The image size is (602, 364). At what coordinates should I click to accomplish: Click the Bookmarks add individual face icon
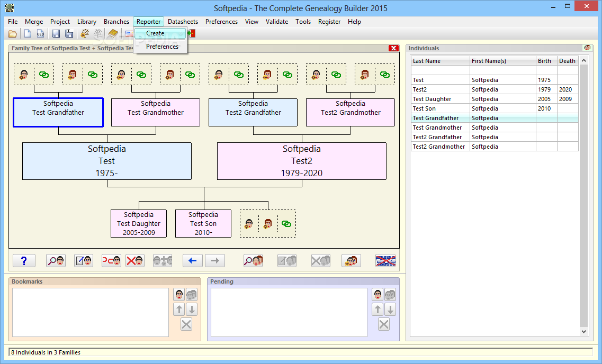(179, 295)
